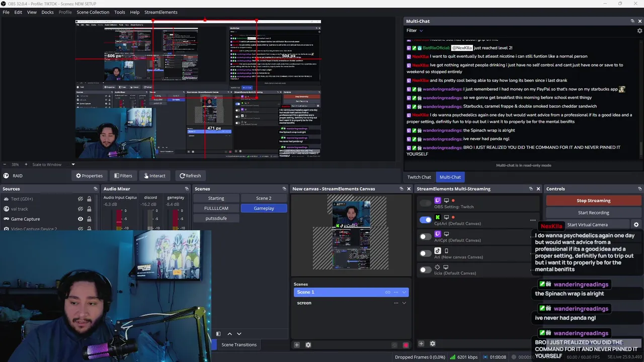Float the Controls dock

pos(639,189)
